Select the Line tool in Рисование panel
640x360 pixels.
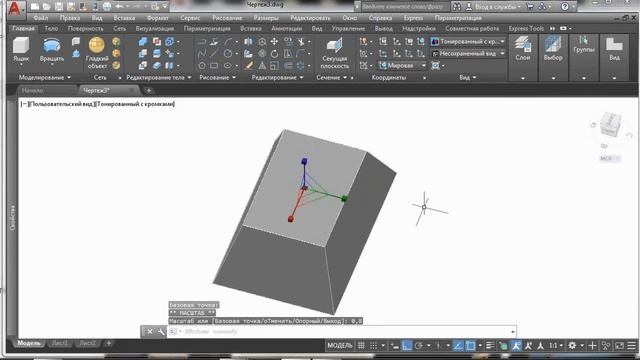(214, 53)
